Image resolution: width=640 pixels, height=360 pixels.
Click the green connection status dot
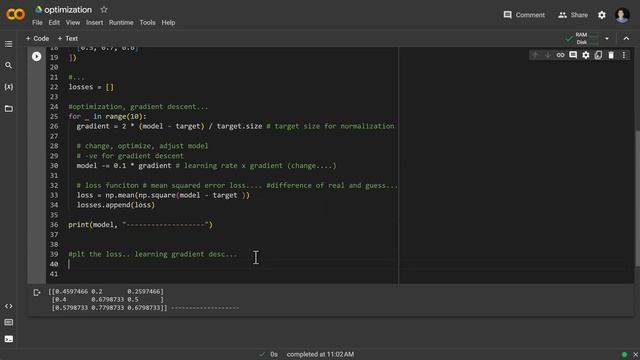click(624, 354)
